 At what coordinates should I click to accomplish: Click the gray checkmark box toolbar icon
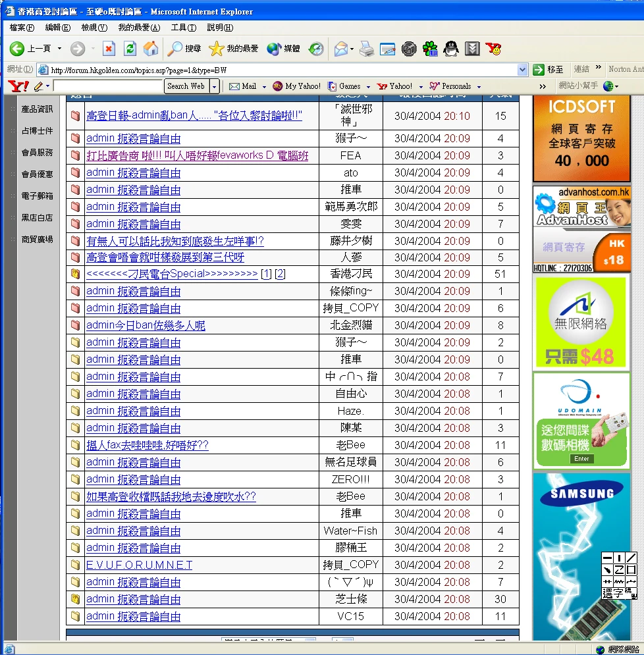pos(472,49)
